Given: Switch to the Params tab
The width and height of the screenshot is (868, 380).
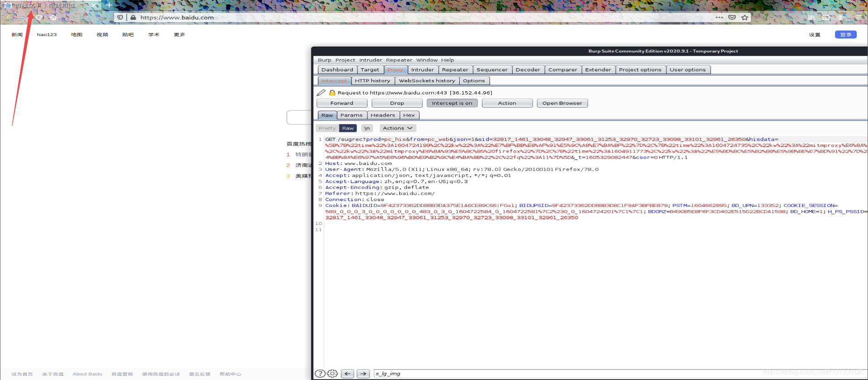Looking at the screenshot, I should (x=351, y=115).
